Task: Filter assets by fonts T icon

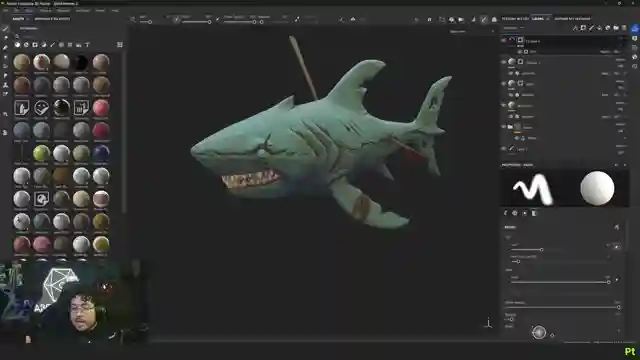Action: (87, 44)
